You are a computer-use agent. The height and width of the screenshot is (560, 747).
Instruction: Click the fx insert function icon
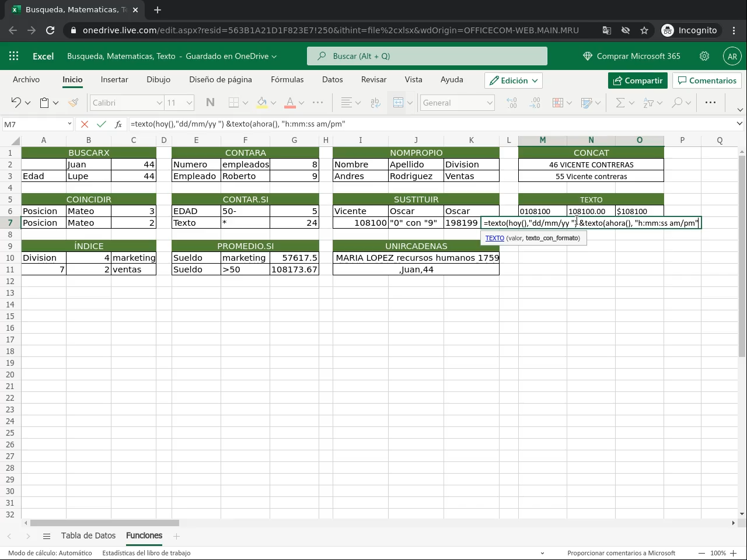118,124
